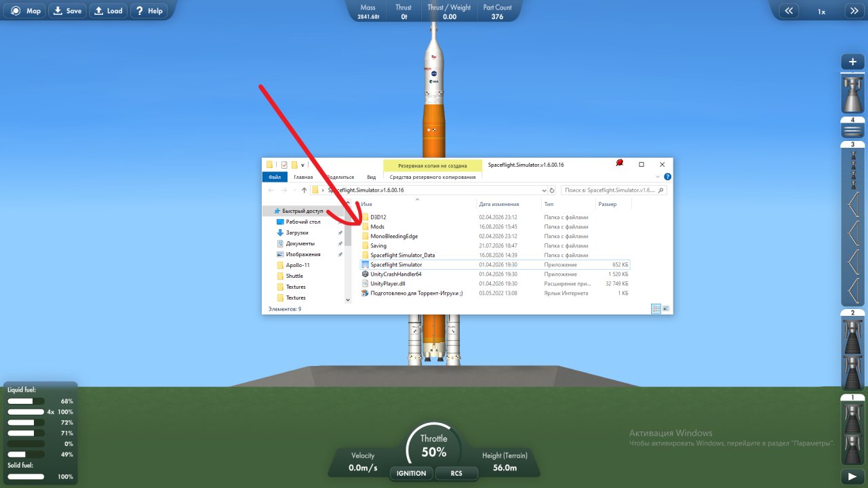Screen dimensions: 868x488
Task: Click the Solid fuel 100% bar
Action: coord(25,476)
